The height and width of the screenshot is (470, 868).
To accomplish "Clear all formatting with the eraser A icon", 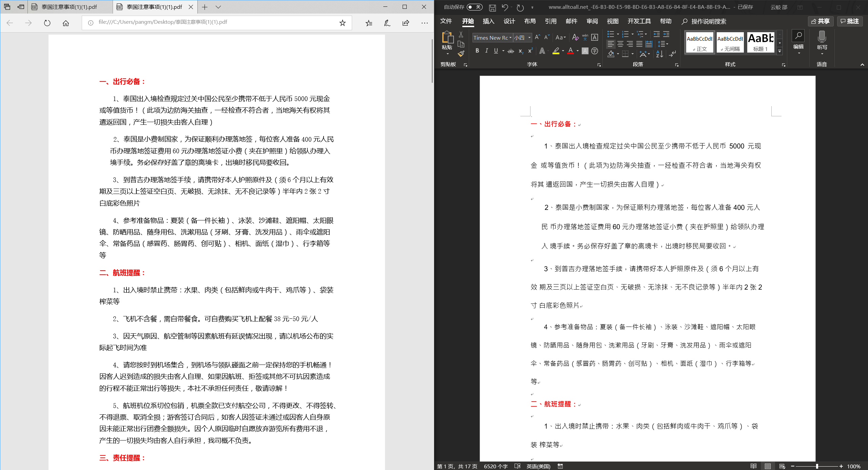I will 575,37.
